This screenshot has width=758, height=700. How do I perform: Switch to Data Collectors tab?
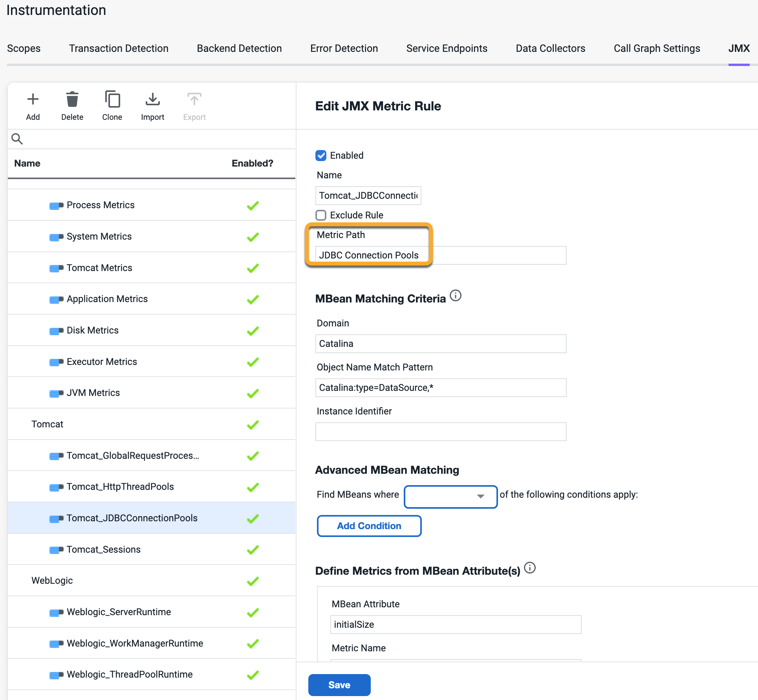[551, 48]
